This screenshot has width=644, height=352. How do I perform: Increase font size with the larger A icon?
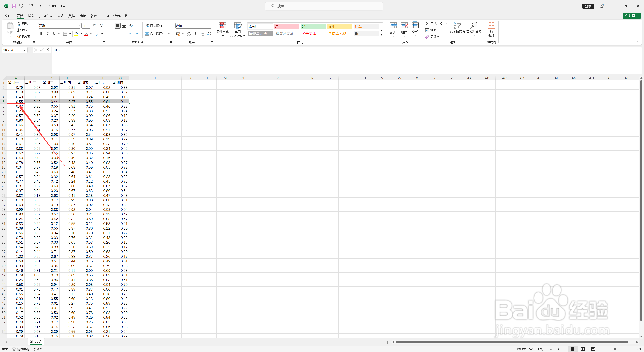pyautogui.click(x=94, y=25)
